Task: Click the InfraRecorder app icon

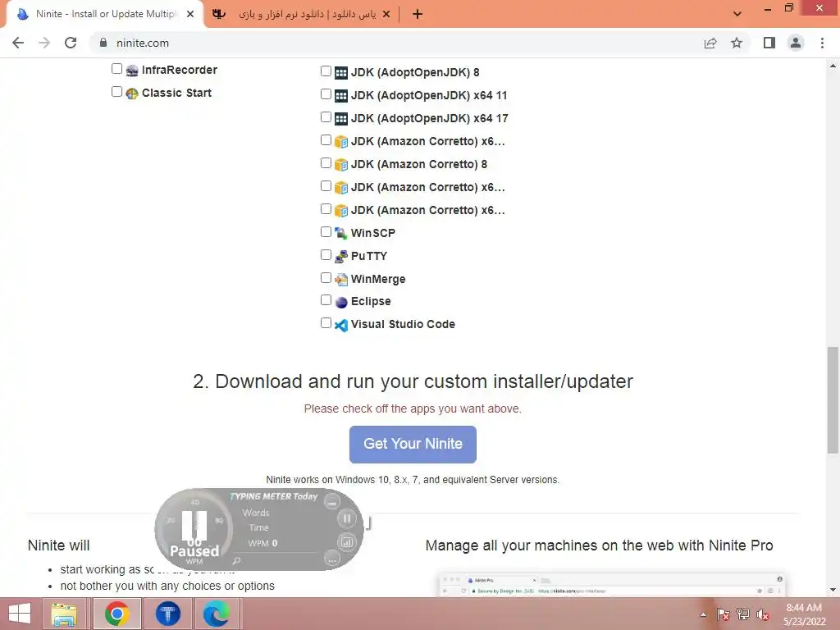Action: 132,71
